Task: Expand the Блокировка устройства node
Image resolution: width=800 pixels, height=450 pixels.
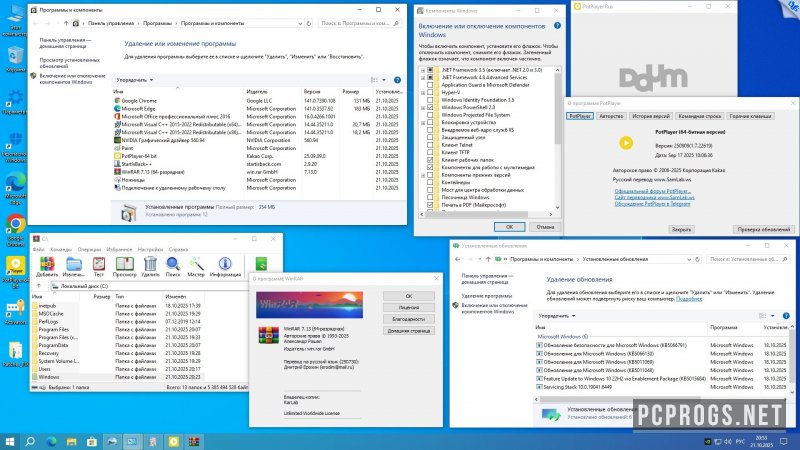Action: tap(423, 122)
